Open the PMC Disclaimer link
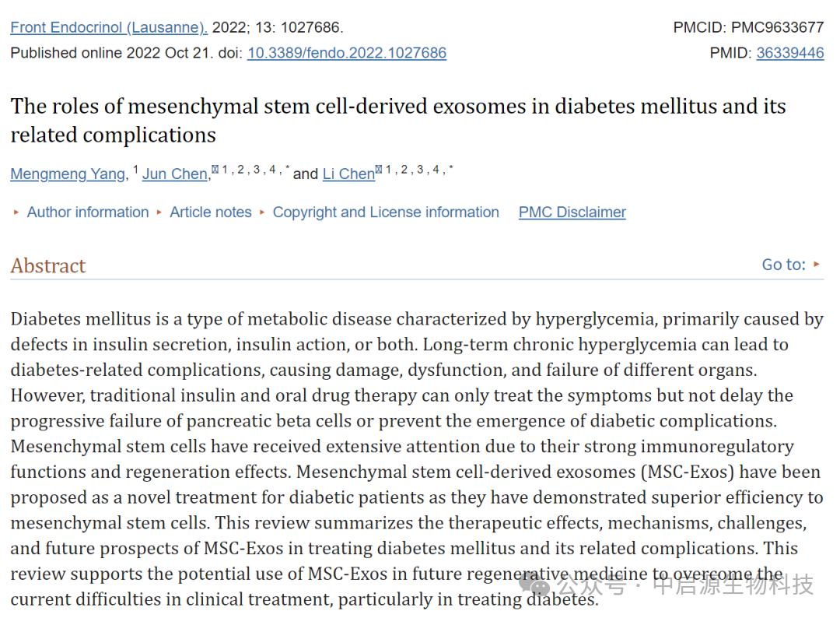This screenshot has width=840, height=618. (572, 212)
